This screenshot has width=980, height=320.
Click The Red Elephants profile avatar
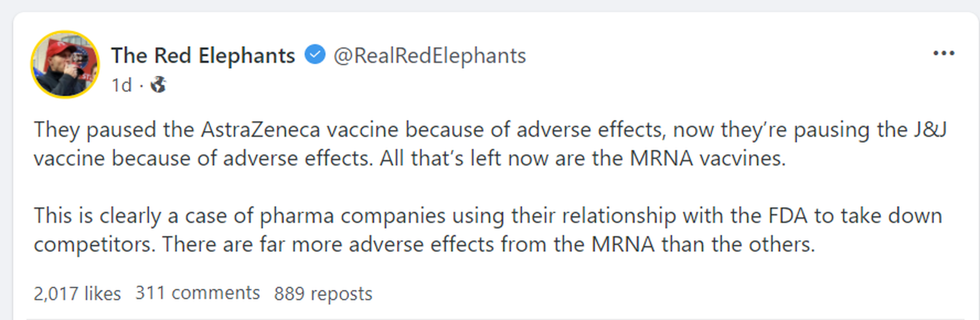point(65,64)
